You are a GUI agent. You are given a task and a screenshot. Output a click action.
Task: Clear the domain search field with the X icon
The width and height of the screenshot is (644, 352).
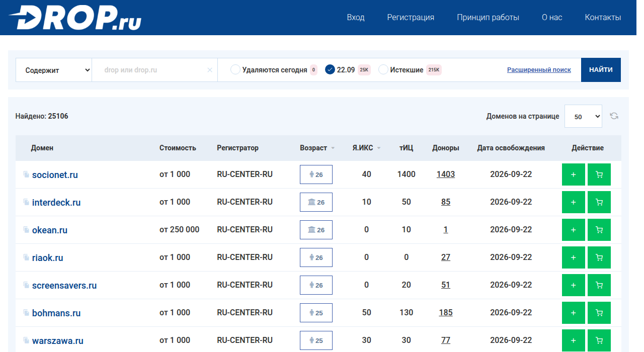coord(210,70)
